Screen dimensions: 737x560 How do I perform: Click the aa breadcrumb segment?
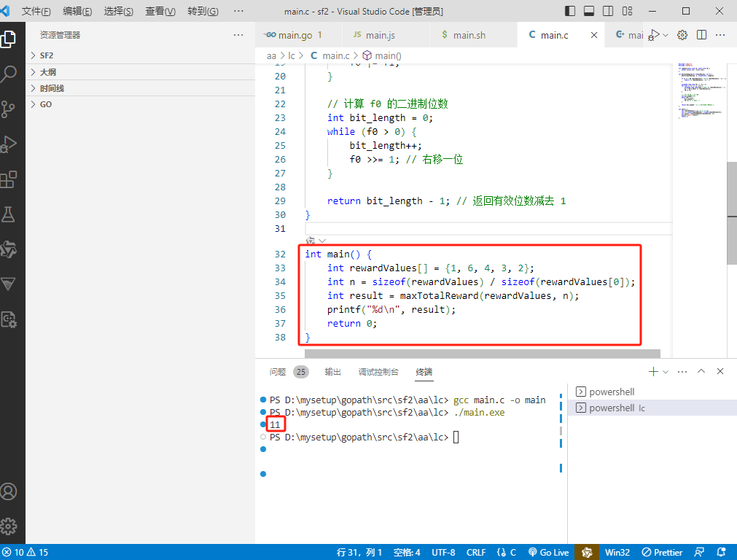pyautogui.click(x=271, y=56)
